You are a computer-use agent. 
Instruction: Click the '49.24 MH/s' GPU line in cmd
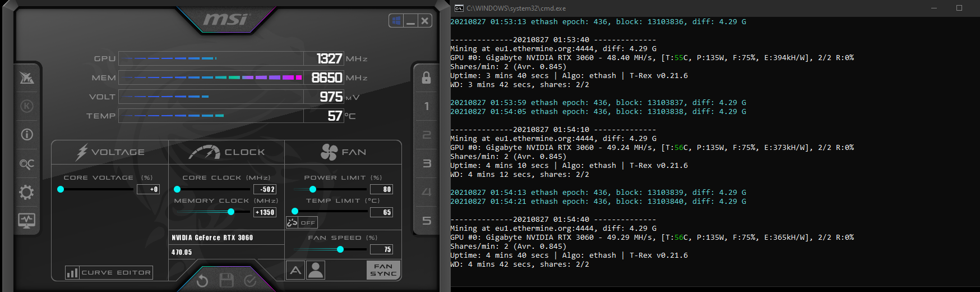click(x=652, y=148)
